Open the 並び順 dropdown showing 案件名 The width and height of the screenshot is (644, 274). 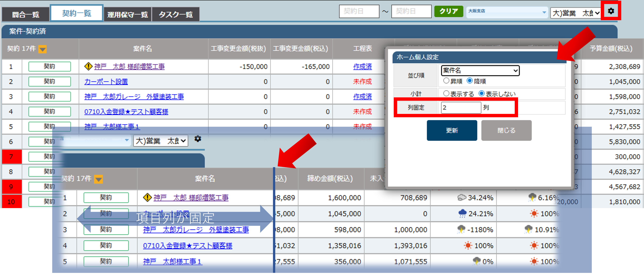pyautogui.click(x=480, y=71)
